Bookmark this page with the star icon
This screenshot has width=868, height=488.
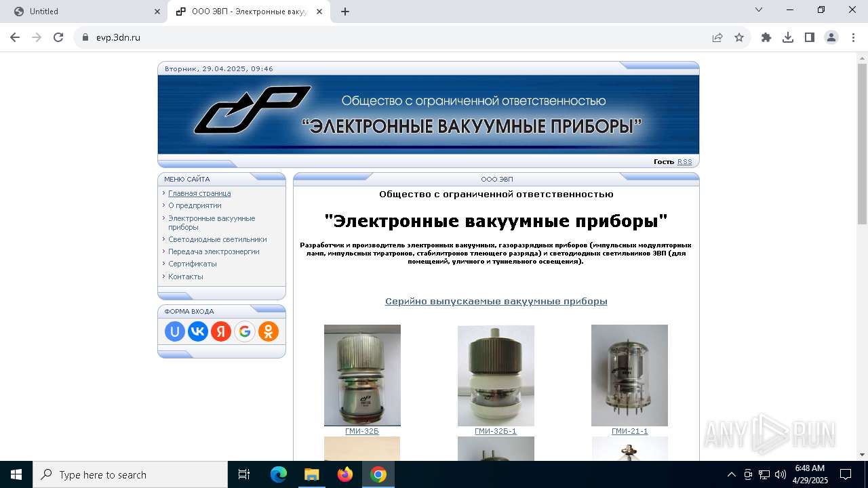coord(739,37)
